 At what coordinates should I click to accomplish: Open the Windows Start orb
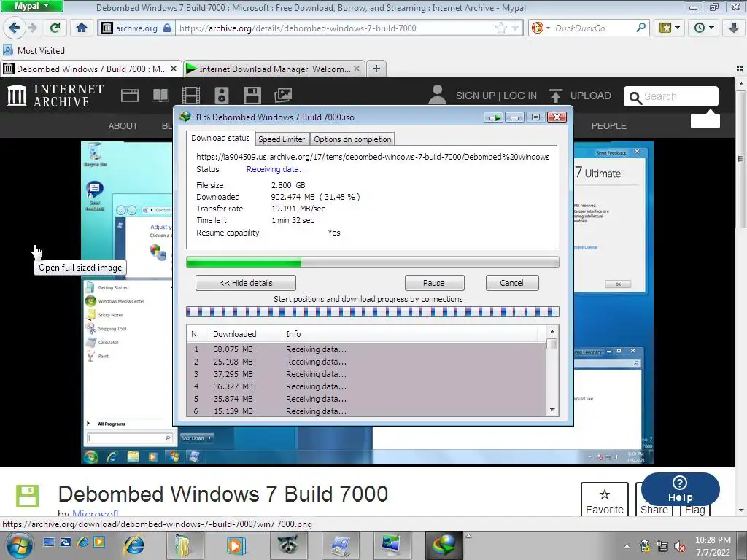(20, 545)
